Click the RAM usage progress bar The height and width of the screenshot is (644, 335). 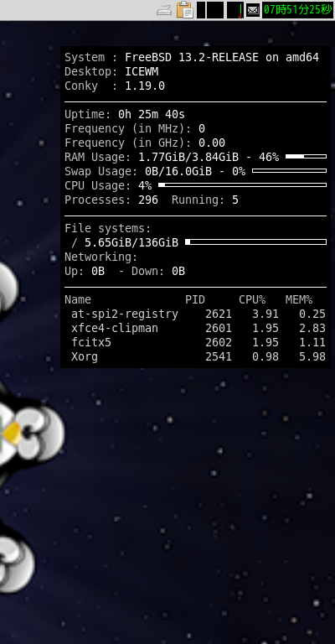click(306, 157)
